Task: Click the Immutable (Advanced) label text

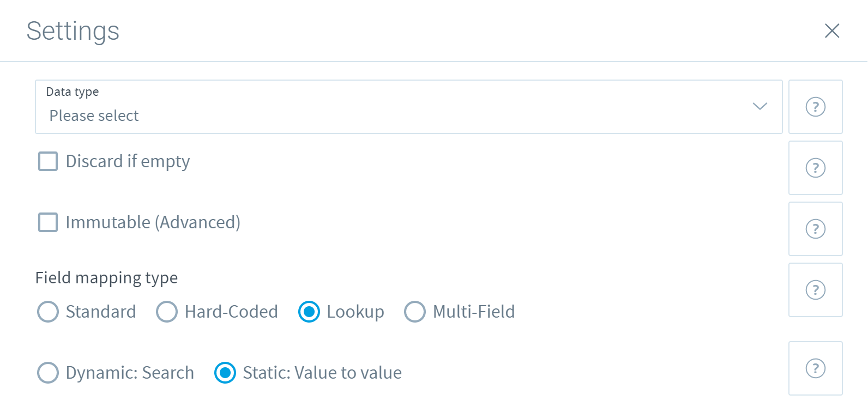Action: point(153,222)
